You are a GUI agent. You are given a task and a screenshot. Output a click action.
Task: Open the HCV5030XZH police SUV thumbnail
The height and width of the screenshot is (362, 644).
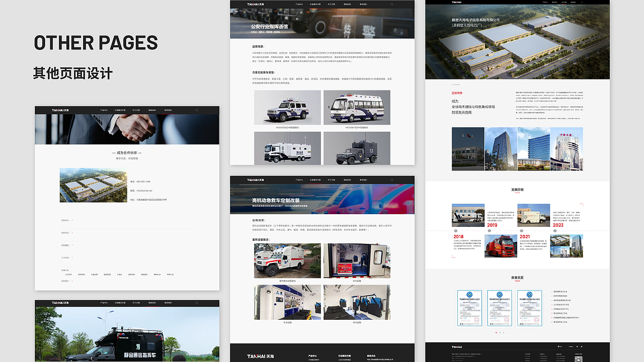point(287,108)
